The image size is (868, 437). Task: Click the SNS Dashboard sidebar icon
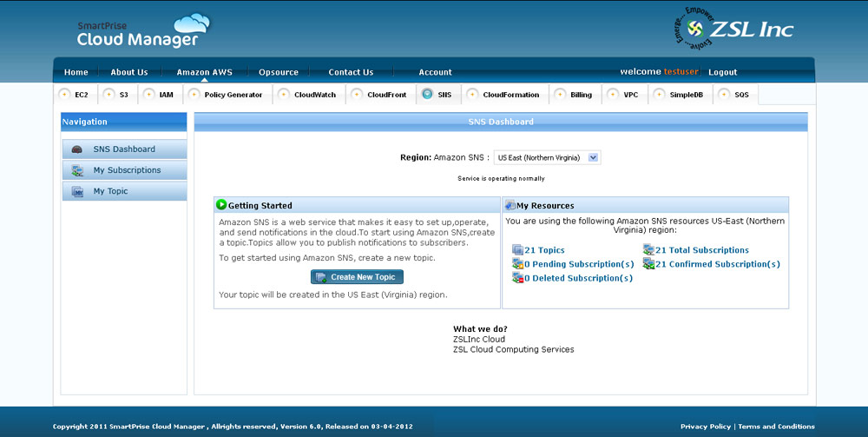(77, 149)
